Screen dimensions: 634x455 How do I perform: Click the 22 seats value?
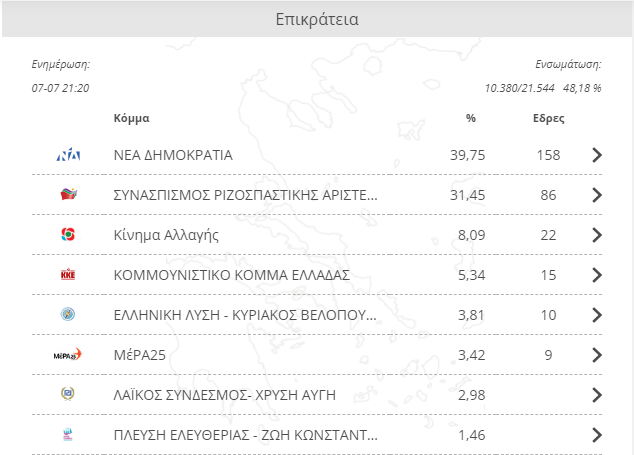pyautogui.click(x=548, y=235)
